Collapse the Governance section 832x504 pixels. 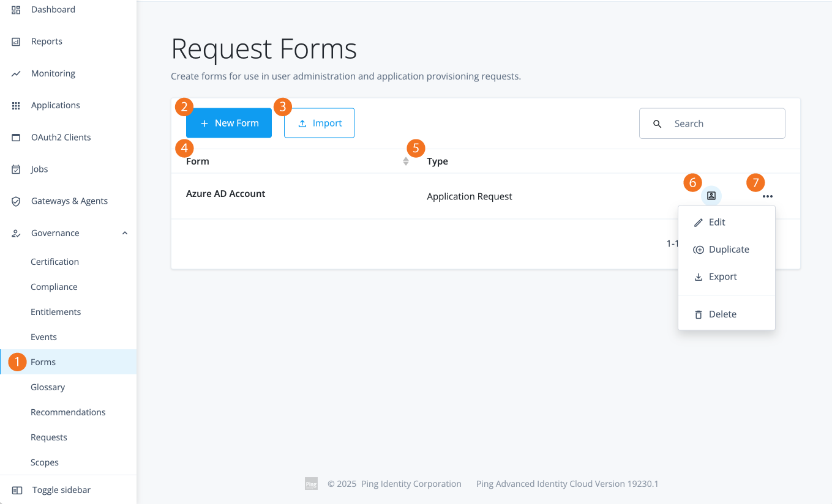pos(124,232)
